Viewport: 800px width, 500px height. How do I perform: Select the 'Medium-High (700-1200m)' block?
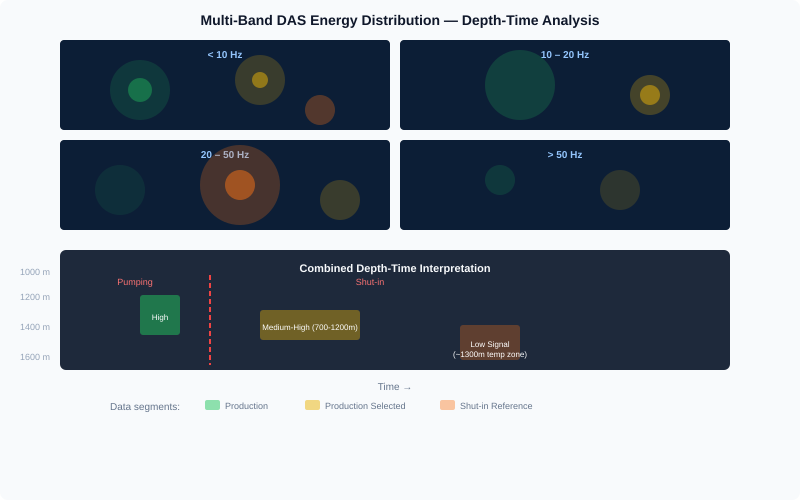click(x=310, y=325)
